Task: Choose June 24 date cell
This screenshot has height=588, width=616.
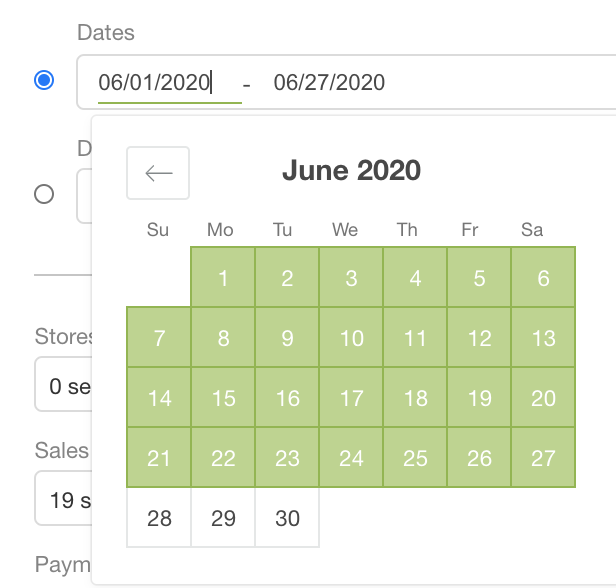Action: (351, 457)
